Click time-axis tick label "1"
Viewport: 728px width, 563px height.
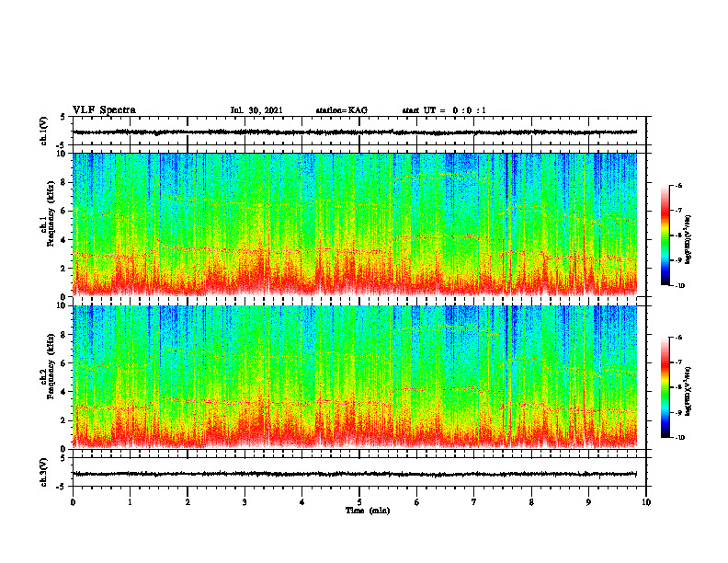[130, 502]
